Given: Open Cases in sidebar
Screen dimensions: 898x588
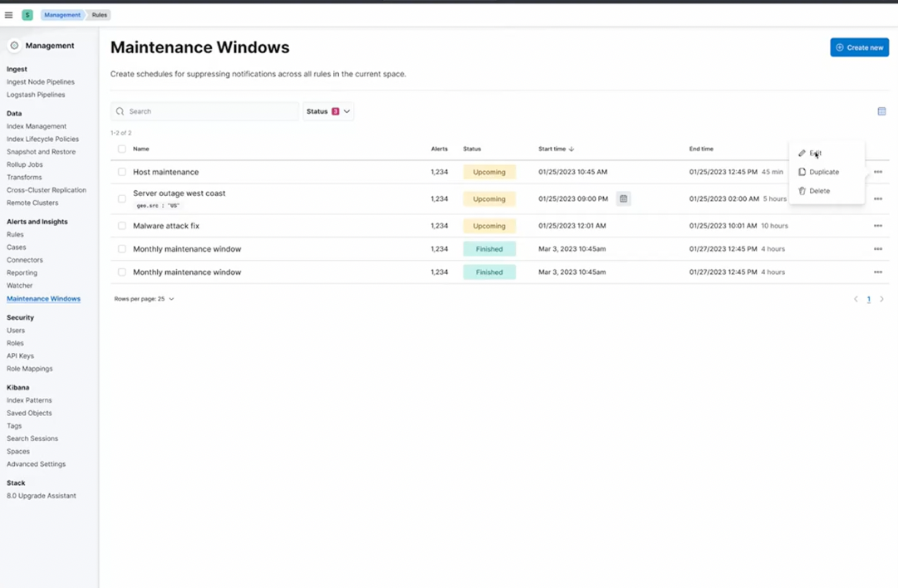Looking at the screenshot, I should [x=16, y=247].
